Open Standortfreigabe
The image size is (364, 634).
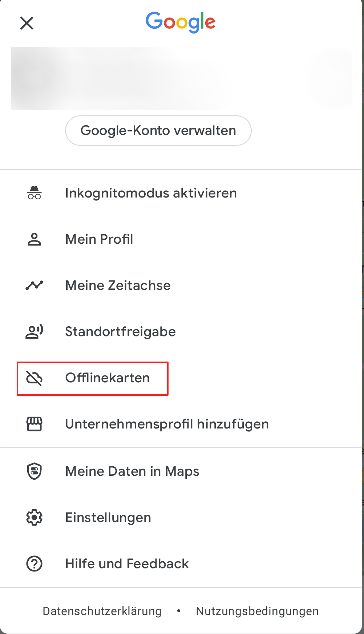182,331
